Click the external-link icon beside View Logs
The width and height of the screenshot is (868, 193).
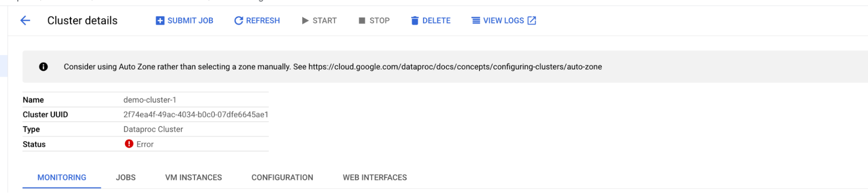[531, 20]
